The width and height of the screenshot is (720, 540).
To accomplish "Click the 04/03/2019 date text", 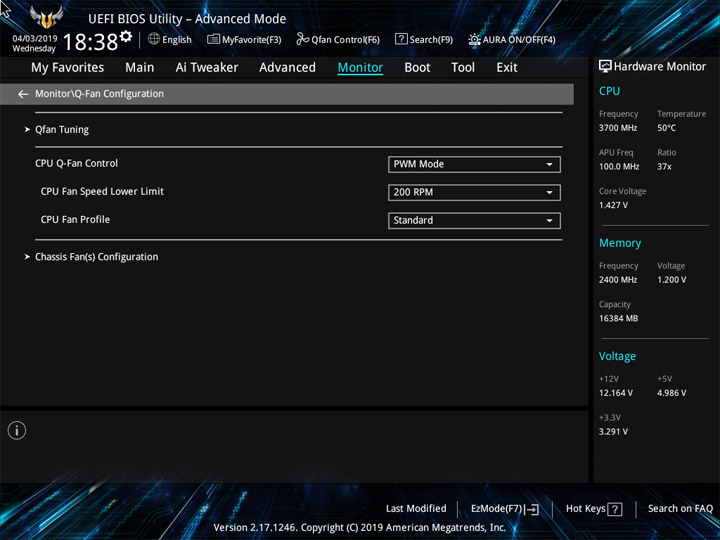I will tap(35, 39).
